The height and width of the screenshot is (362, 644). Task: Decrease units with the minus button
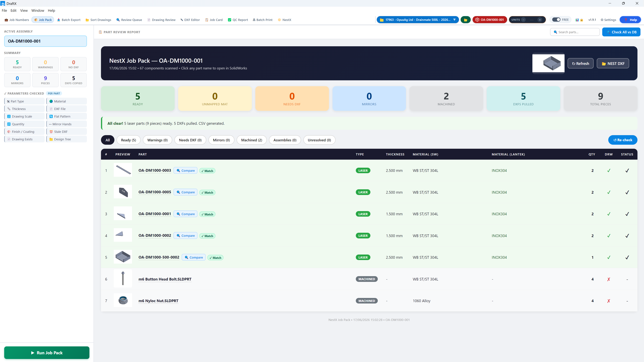point(523,20)
